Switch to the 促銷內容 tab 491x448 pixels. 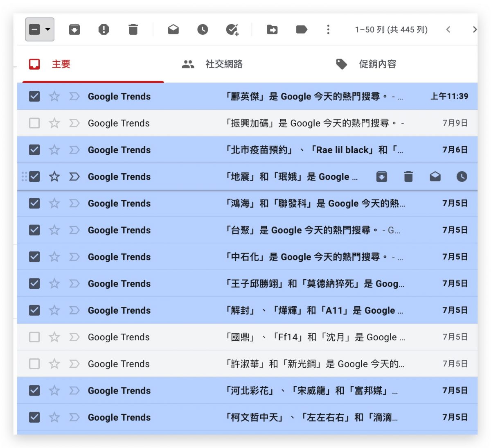pos(366,64)
